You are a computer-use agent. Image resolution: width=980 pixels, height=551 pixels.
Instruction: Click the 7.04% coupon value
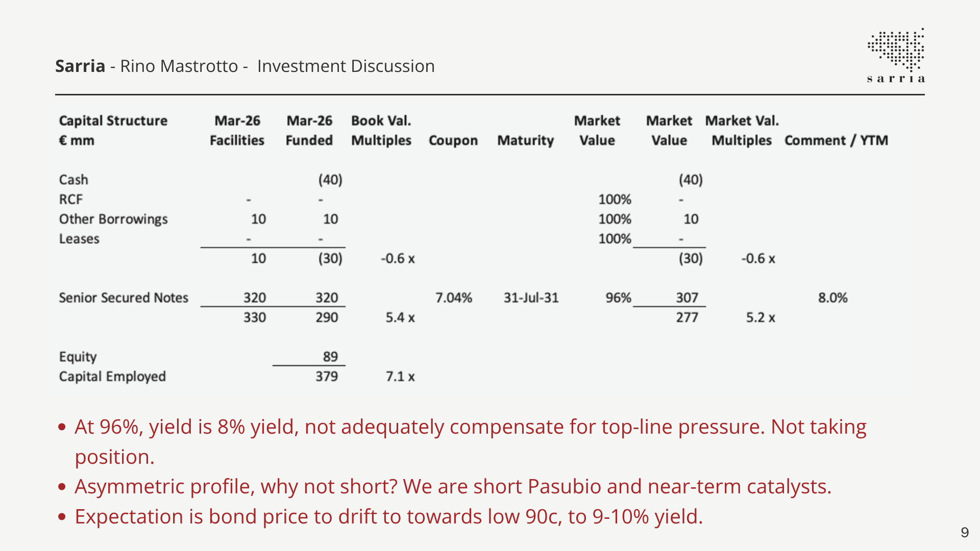[453, 298]
